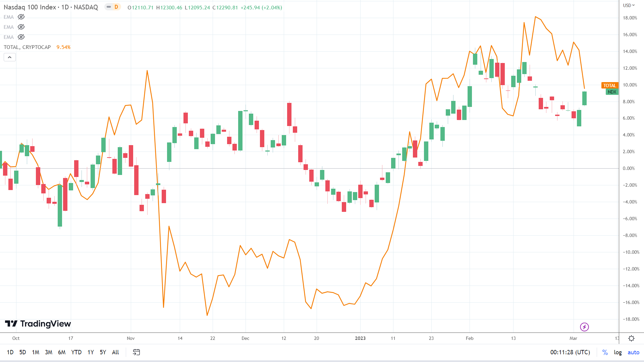Show the second hidden EMA indicator
This screenshot has width=644, height=362.
click(x=21, y=27)
